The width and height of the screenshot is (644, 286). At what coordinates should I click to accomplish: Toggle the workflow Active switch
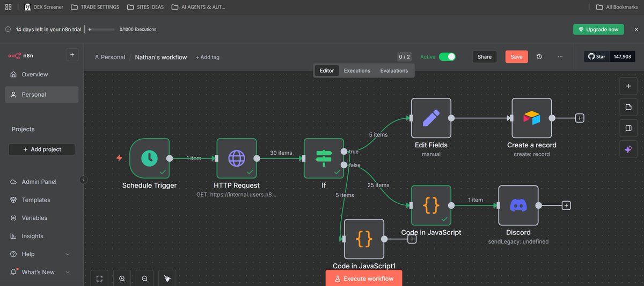[x=447, y=56]
